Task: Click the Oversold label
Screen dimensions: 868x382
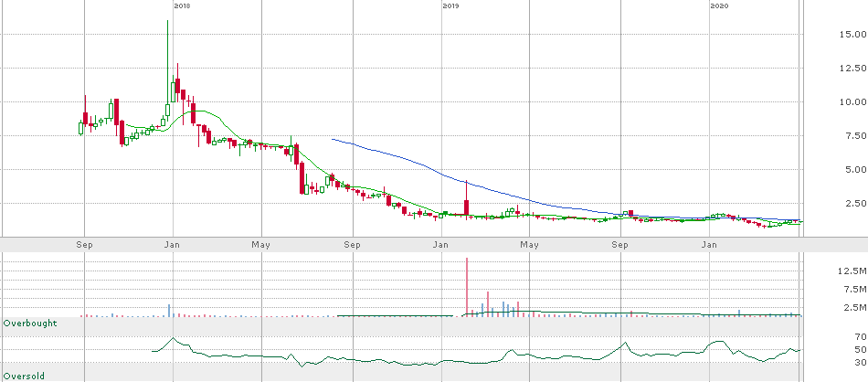Action: pyautogui.click(x=25, y=376)
